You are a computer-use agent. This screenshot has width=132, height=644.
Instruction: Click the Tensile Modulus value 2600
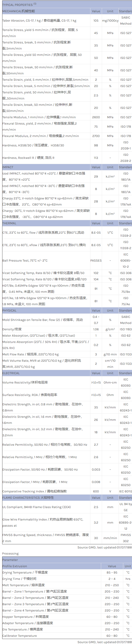[x=96, y=117]
